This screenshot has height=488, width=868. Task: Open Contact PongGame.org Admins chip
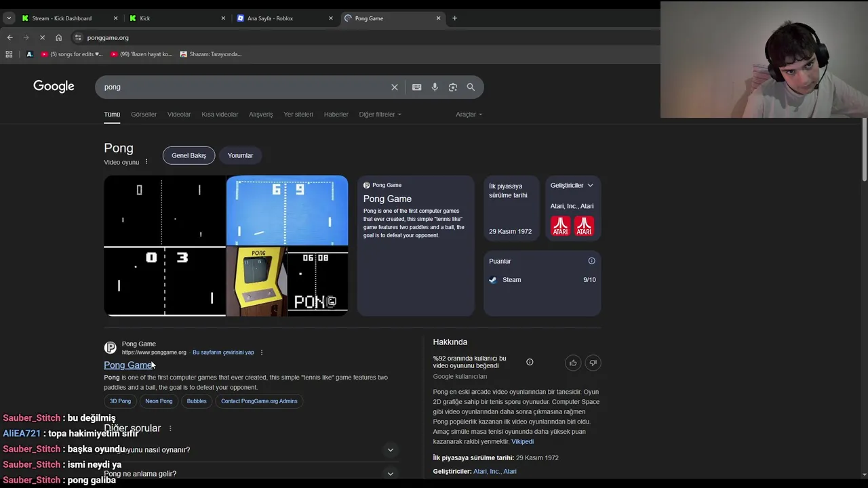coord(259,401)
